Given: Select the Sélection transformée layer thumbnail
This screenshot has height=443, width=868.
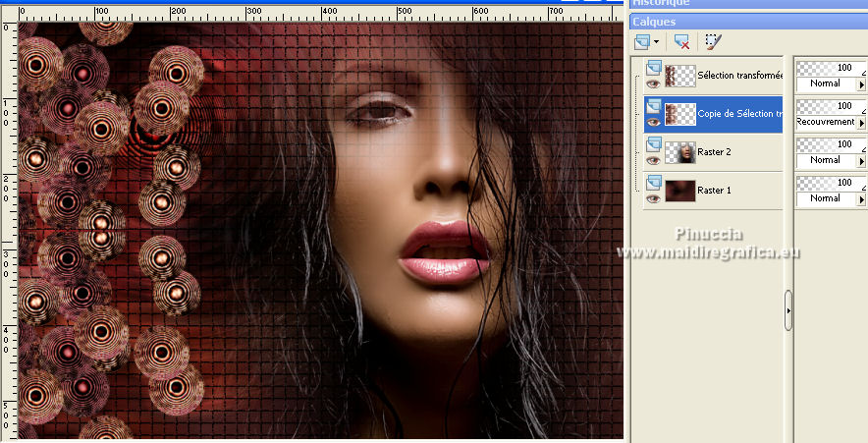Looking at the screenshot, I should (x=679, y=76).
